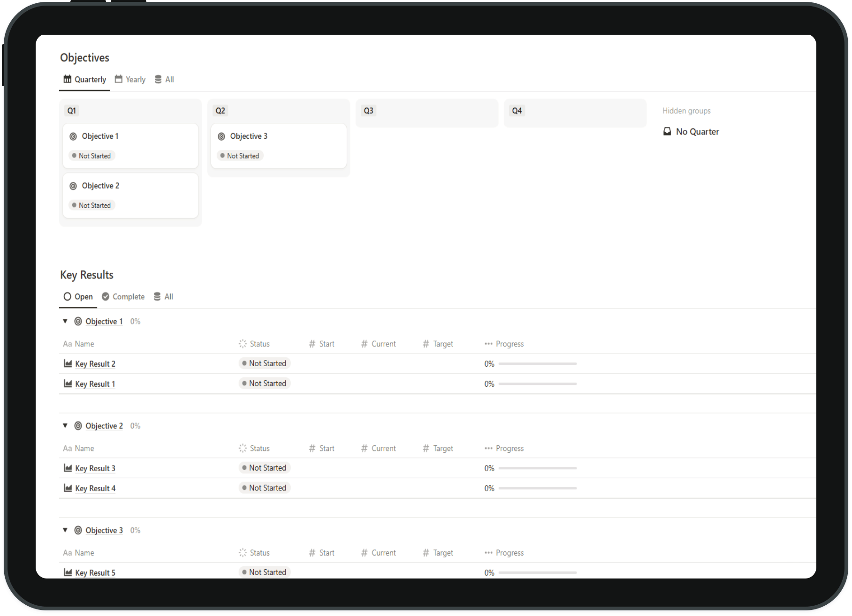Collapse the Objective 2 key results group
The height and width of the screenshot is (616, 852).
click(x=65, y=426)
